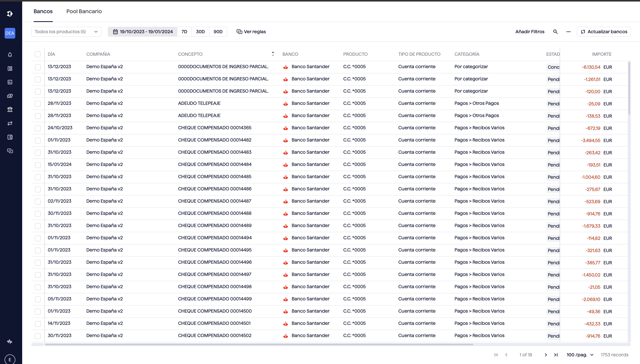Open the three-dots more options menu
This screenshot has height=364, width=640.
pos(569,32)
